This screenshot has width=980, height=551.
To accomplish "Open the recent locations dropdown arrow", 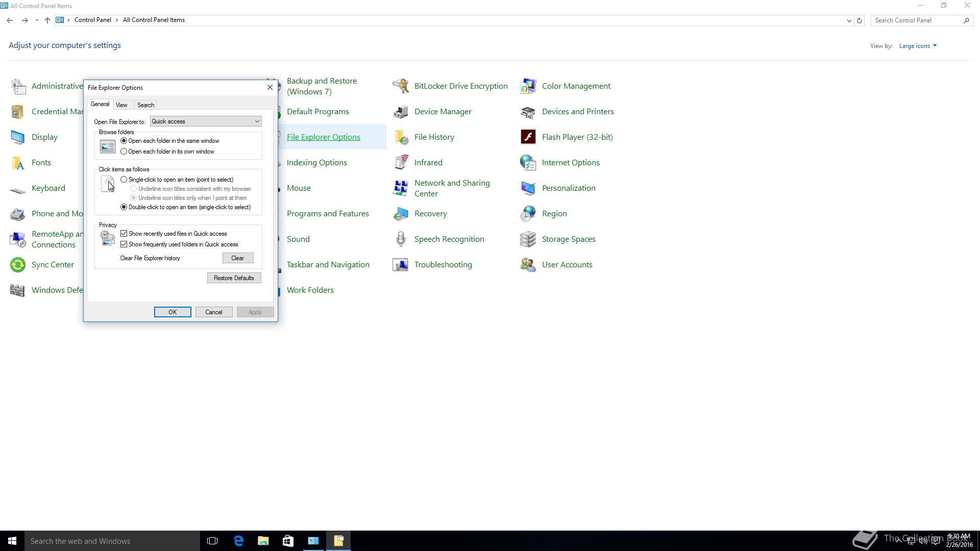I will click(x=37, y=20).
